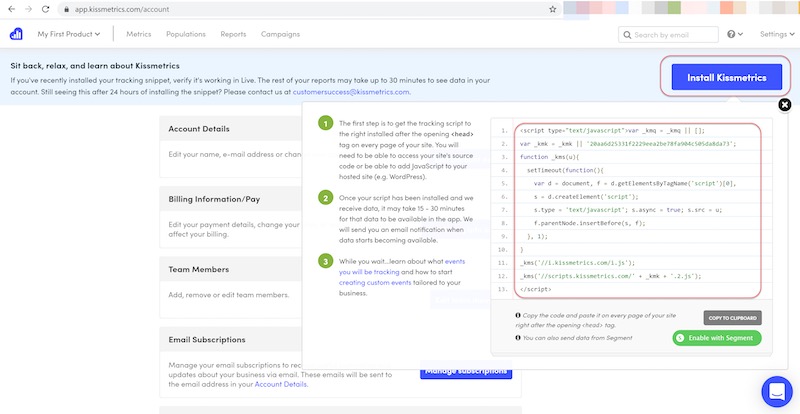This screenshot has height=414, width=800.
Task: Click the Team Members heading
Action: pos(198,269)
